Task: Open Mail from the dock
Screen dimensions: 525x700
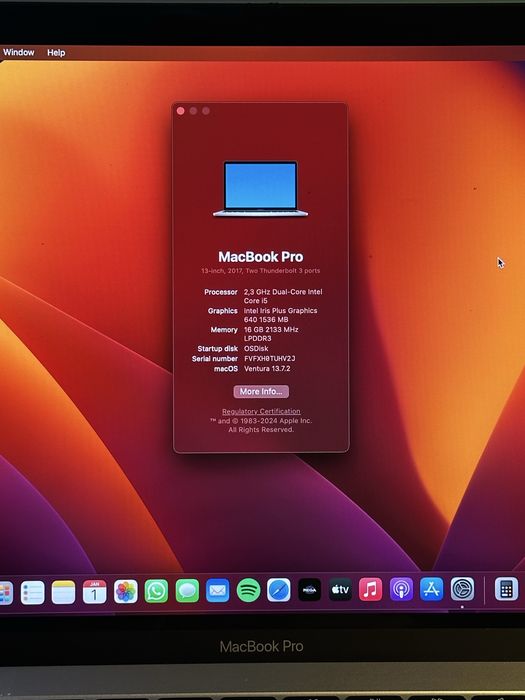Action: [x=217, y=591]
